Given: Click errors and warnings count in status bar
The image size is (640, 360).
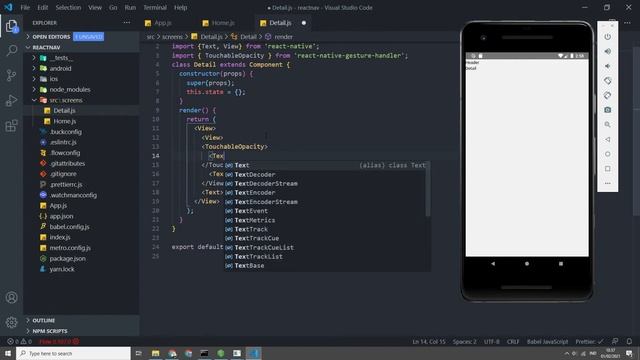Looking at the screenshot, I should (x=20, y=341).
